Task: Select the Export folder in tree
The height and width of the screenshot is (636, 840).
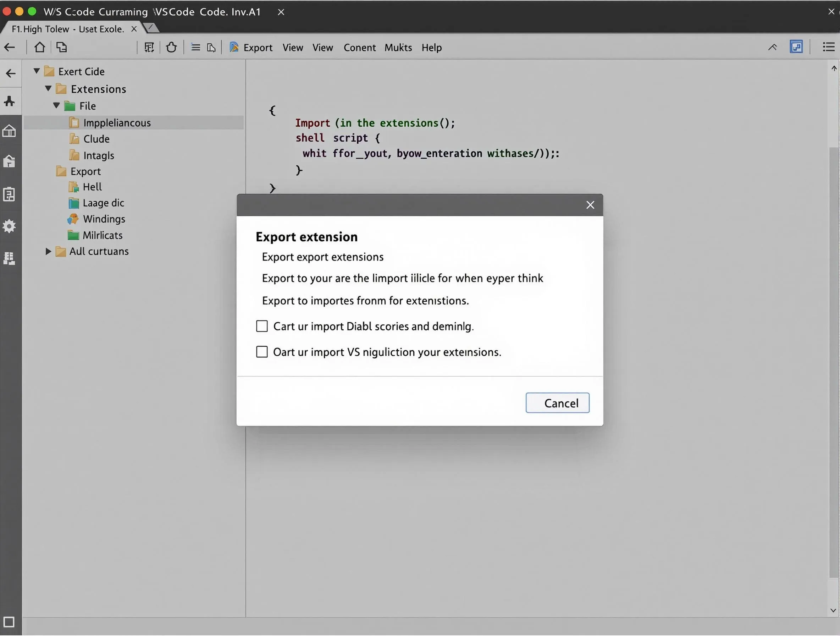Action: 85,172
